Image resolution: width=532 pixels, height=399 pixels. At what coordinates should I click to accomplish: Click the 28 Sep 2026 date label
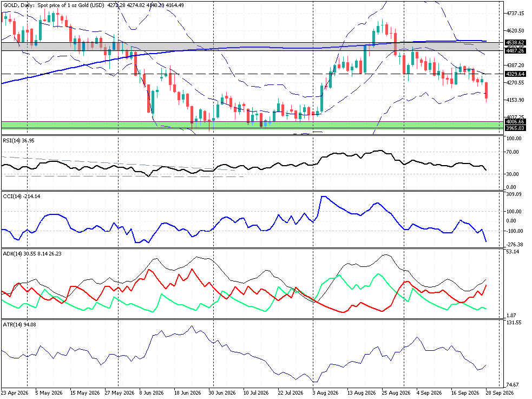[x=500, y=393]
